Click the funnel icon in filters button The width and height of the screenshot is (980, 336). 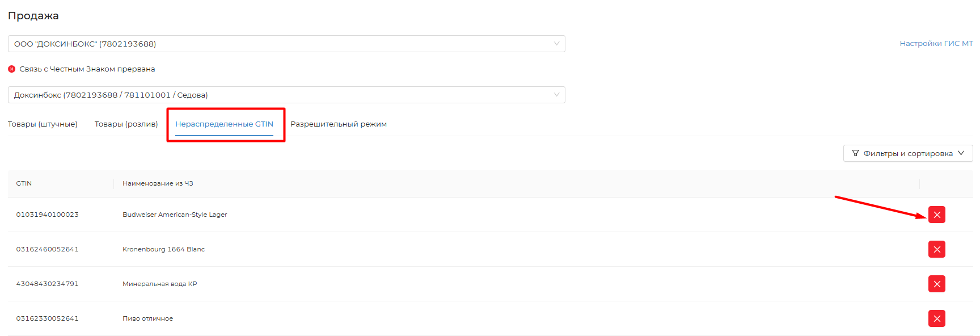click(x=855, y=153)
